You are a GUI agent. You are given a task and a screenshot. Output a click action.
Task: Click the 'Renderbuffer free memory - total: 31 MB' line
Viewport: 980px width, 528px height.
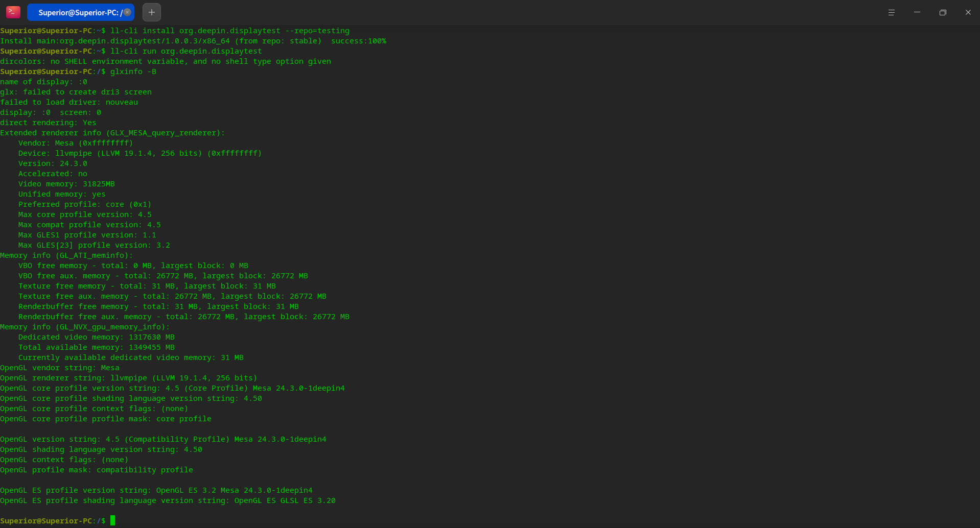coord(158,306)
